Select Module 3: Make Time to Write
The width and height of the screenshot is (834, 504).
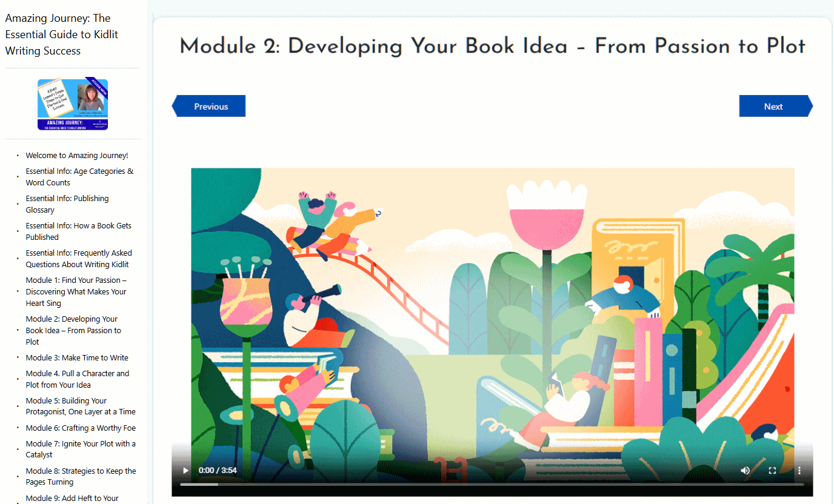(x=77, y=357)
